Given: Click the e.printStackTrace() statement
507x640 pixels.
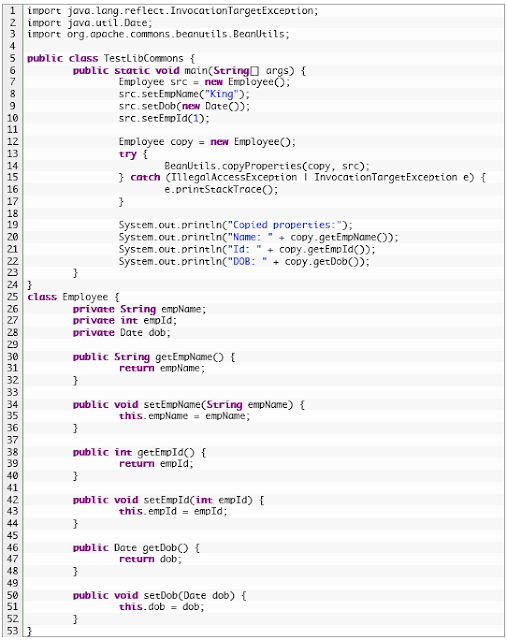Looking at the screenshot, I should 221,189.
